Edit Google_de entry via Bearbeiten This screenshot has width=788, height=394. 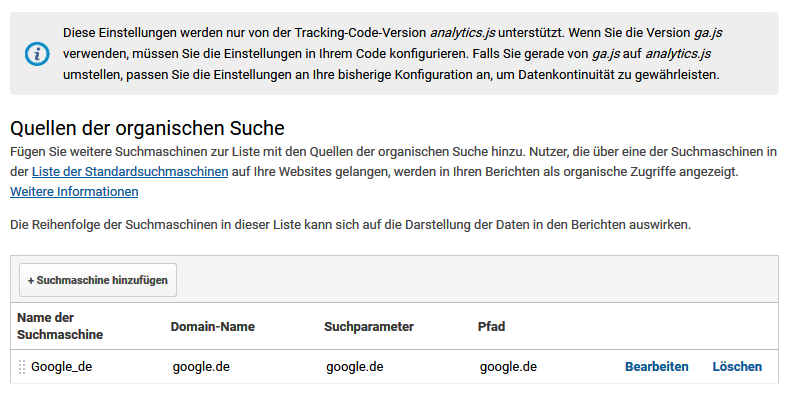(x=656, y=367)
